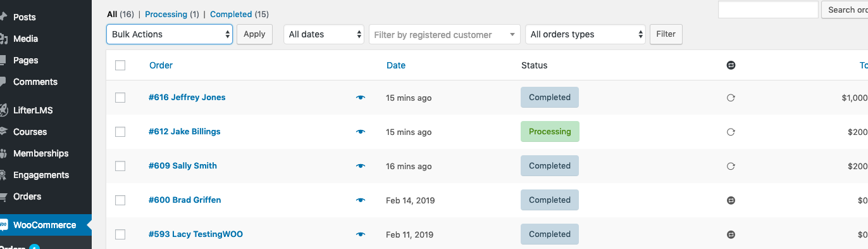This screenshot has height=249, width=868.
Task: Preview order #616 Jeffrey Jones eye icon
Action: (361, 98)
